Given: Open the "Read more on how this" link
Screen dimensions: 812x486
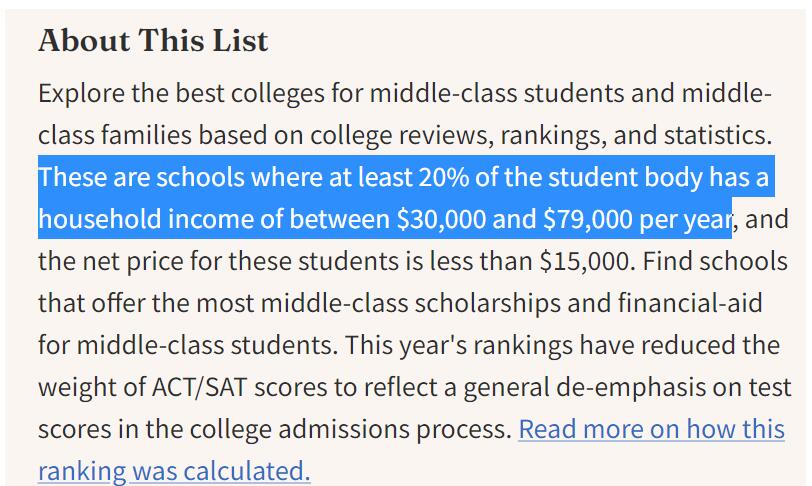Looking at the screenshot, I should (651, 429).
